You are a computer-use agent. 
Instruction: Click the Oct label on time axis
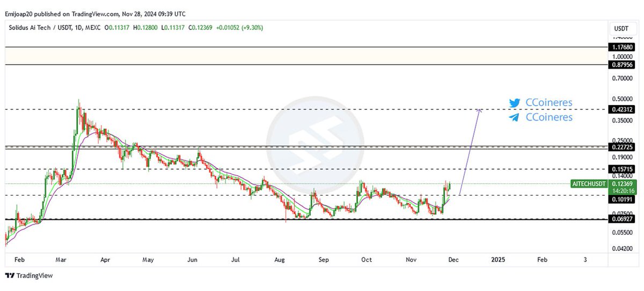pos(367,259)
